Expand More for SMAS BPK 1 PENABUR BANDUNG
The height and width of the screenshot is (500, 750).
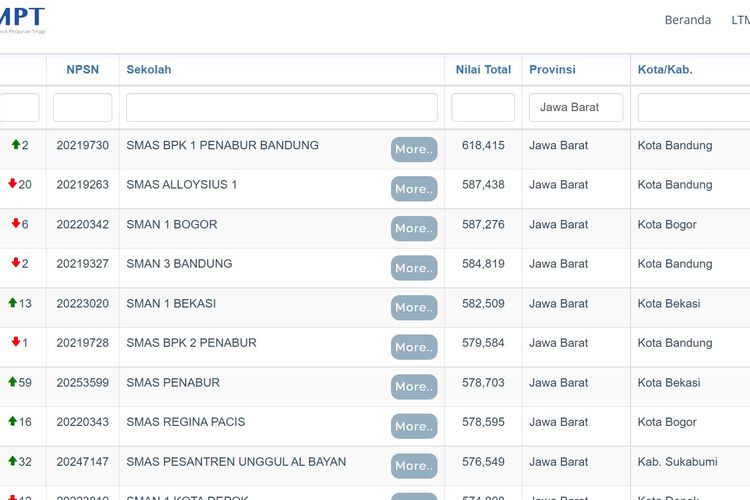coord(414,149)
